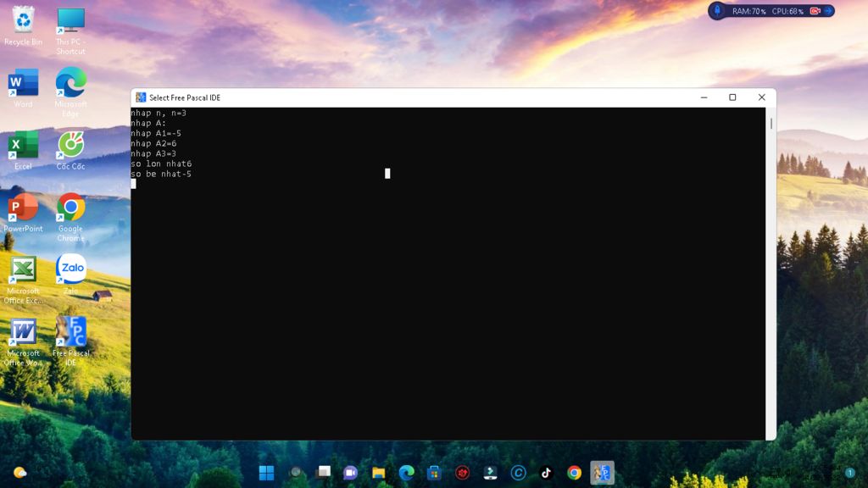Click the 'nhap n, n=3' console line
Screen dimensions: 868x488
pyautogui.click(x=159, y=113)
